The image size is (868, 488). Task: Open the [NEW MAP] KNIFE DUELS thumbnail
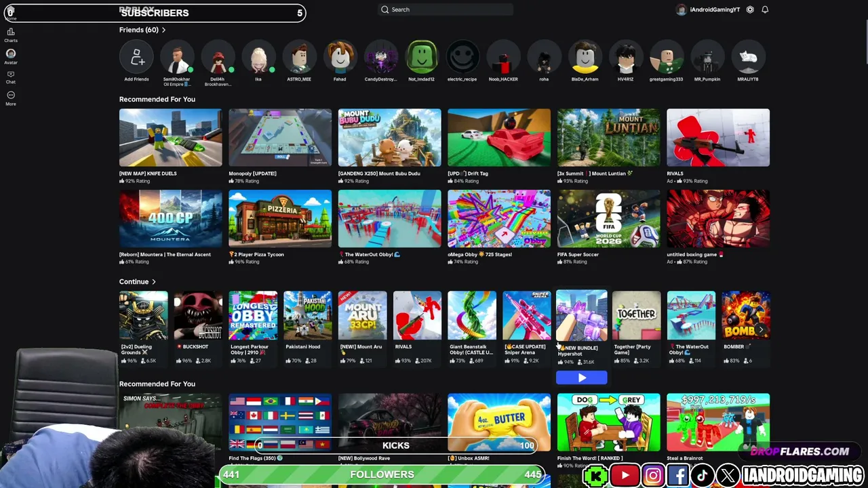click(170, 138)
